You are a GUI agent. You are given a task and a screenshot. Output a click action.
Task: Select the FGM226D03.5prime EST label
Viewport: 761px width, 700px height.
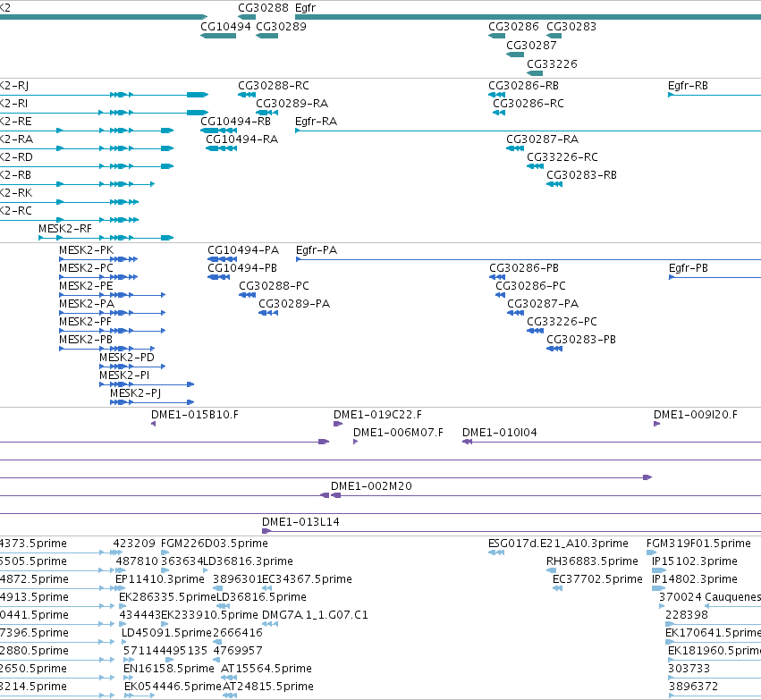pyautogui.click(x=214, y=543)
